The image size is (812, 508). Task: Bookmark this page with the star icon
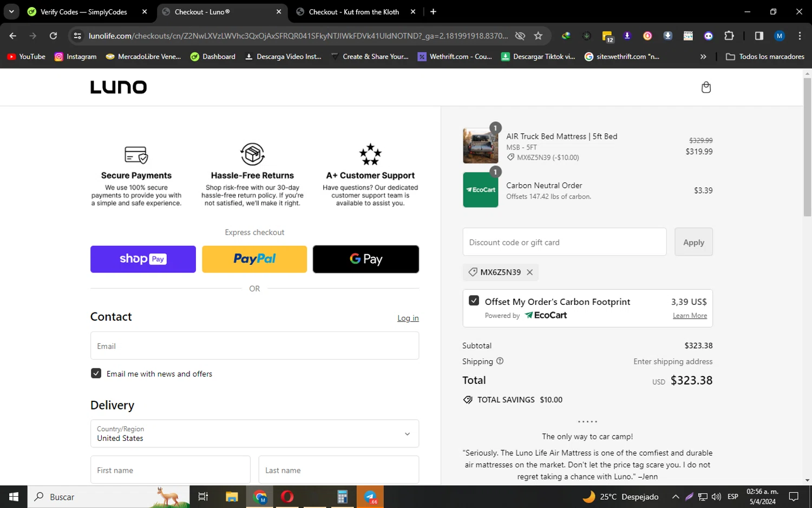[538, 36]
